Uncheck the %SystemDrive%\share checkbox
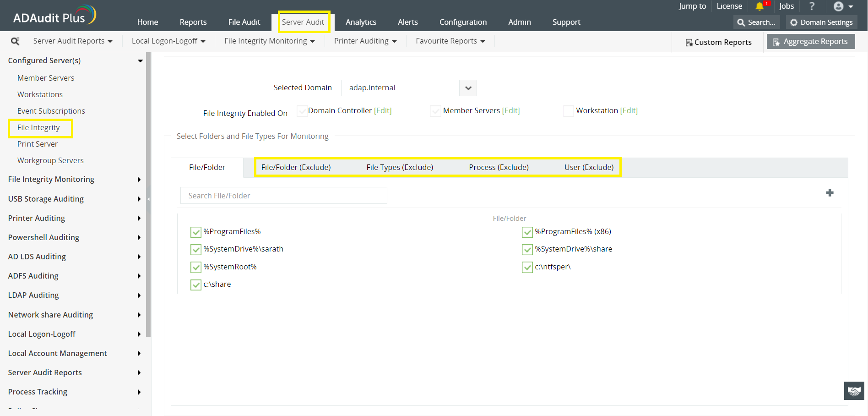This screenshot has width=868, height=416. pyautogui.click(x=527, y=250)
